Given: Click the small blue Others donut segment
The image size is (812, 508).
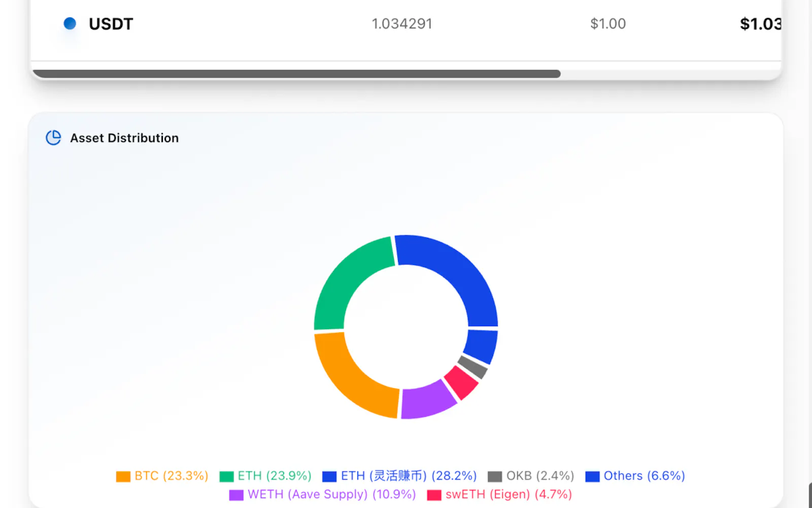Looking at the screenshot, I should point(481,345).
